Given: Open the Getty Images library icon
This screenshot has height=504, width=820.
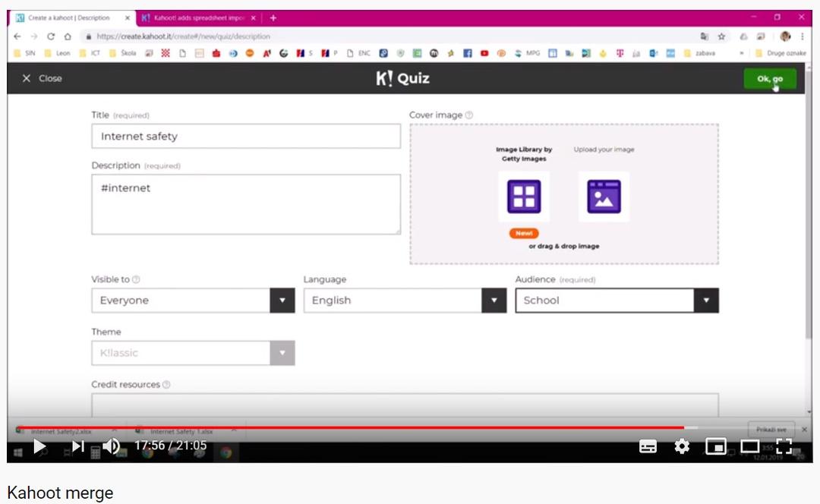Looking at the screenshot, I should (524, 196).
